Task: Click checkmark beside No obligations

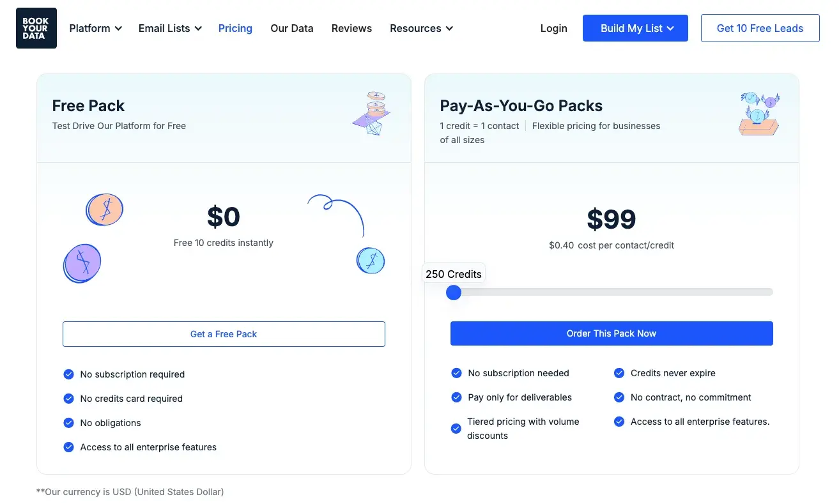Action: tap(68, 423)
